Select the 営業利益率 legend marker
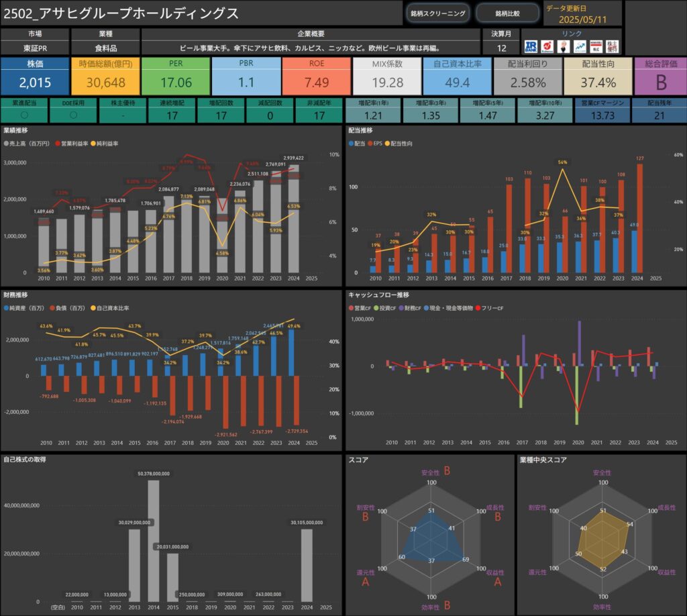Screen dimensions: 687x616 point(58,144)
